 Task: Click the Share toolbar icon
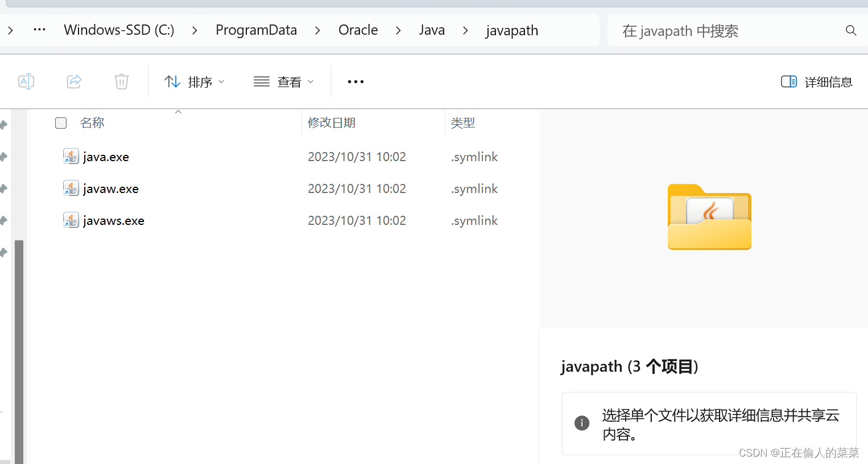click(x=74, y=81)
